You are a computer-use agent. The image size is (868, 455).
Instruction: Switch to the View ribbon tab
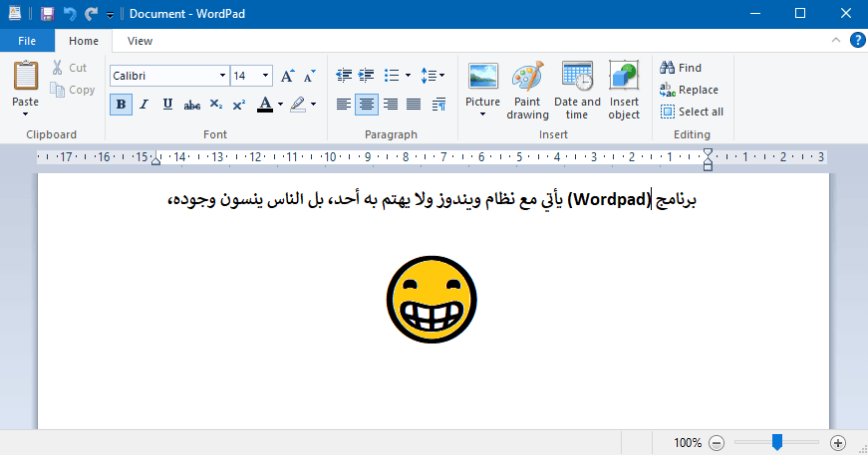(140, 41)
